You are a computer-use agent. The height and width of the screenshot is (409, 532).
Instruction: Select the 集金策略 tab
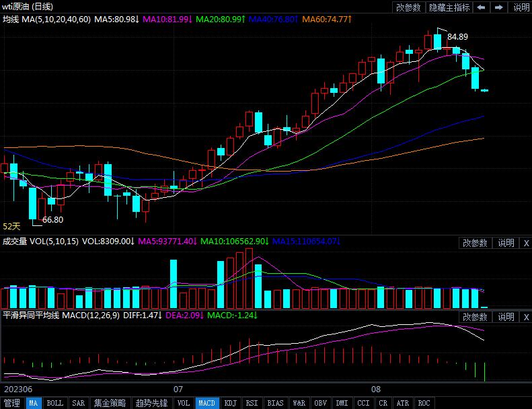110,403
